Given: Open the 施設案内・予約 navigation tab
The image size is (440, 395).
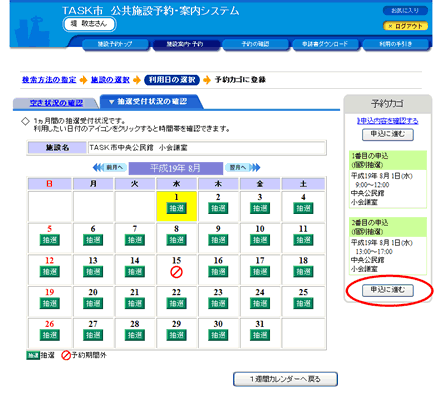Looking at the screenshot, I should click(x=185, y=44).
